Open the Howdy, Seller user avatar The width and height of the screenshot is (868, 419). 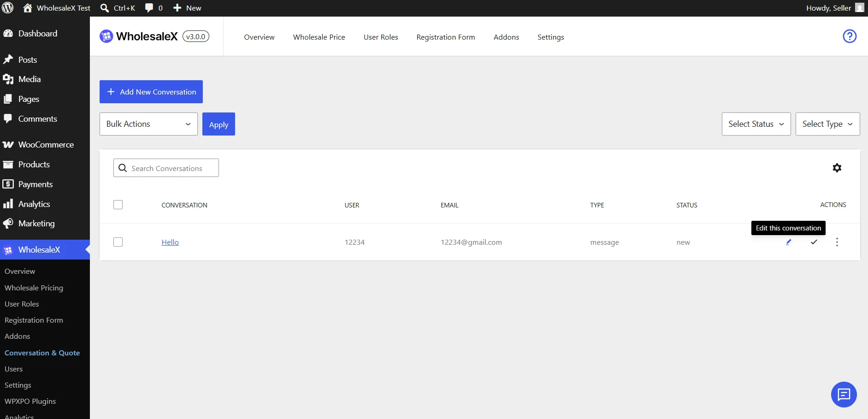859,8
